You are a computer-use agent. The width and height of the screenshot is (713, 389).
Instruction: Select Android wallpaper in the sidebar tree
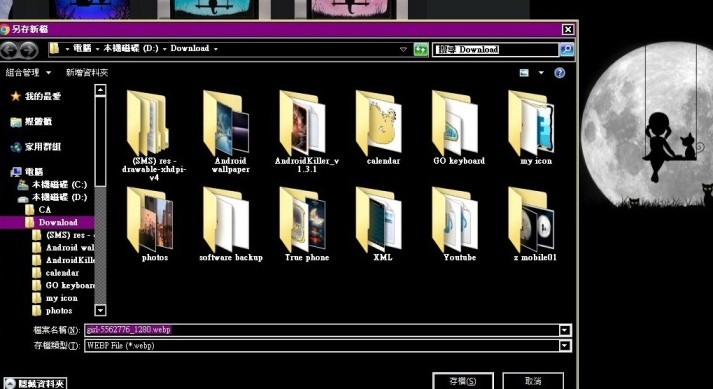pos(64,248)
